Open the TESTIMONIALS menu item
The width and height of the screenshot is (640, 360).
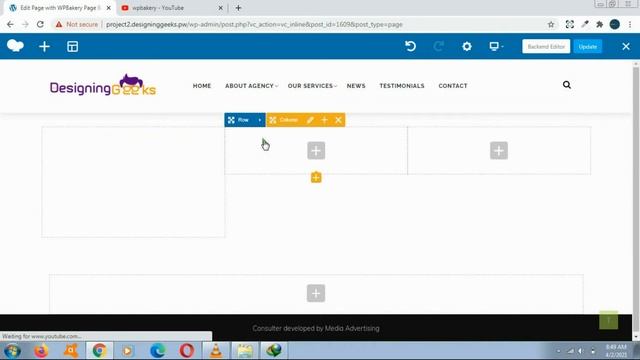tap(402, 86)
